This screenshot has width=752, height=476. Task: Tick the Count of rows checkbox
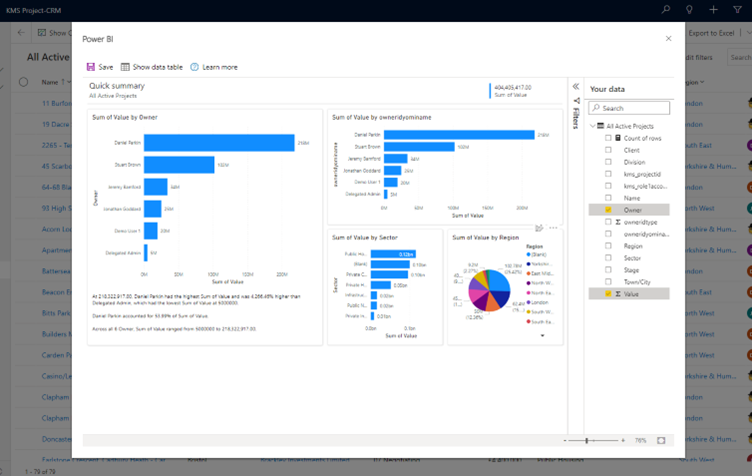point(608,138)
